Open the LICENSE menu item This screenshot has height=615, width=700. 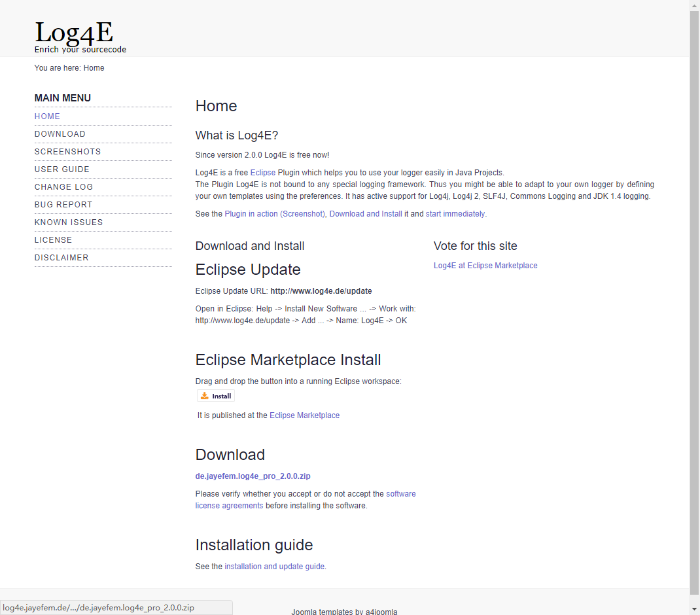[x=53, y=240]
